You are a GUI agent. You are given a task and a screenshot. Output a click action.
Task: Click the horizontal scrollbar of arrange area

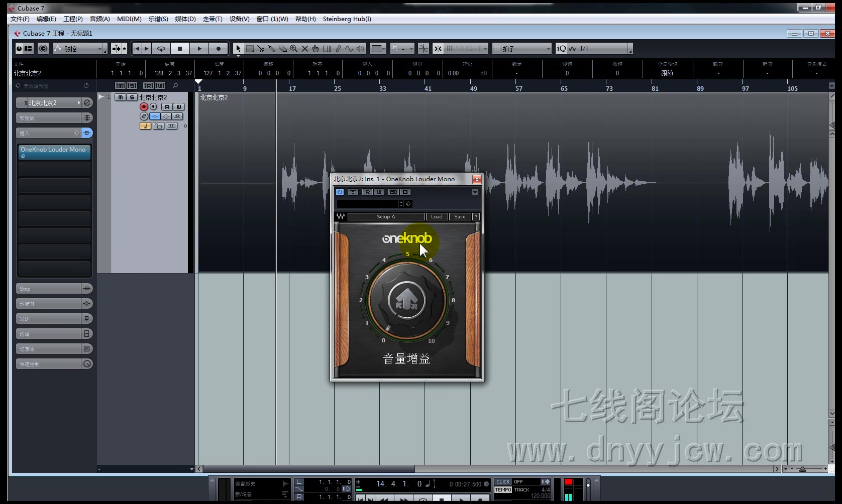(308, 469)
